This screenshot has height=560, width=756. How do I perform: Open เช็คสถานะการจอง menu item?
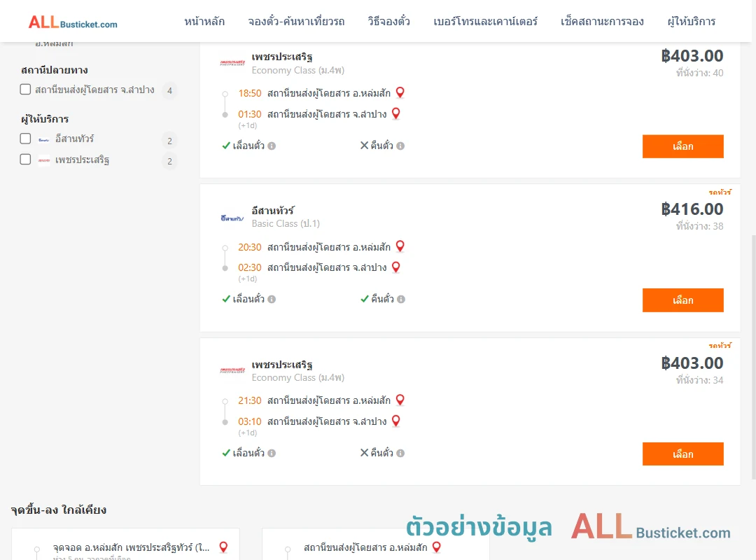[x=602, y=22]
